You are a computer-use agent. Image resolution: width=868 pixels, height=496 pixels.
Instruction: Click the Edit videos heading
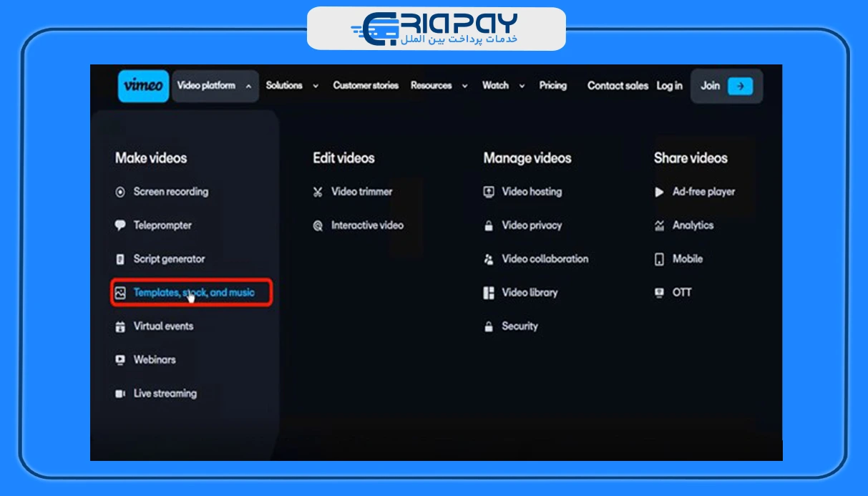(x=343, y=158)
